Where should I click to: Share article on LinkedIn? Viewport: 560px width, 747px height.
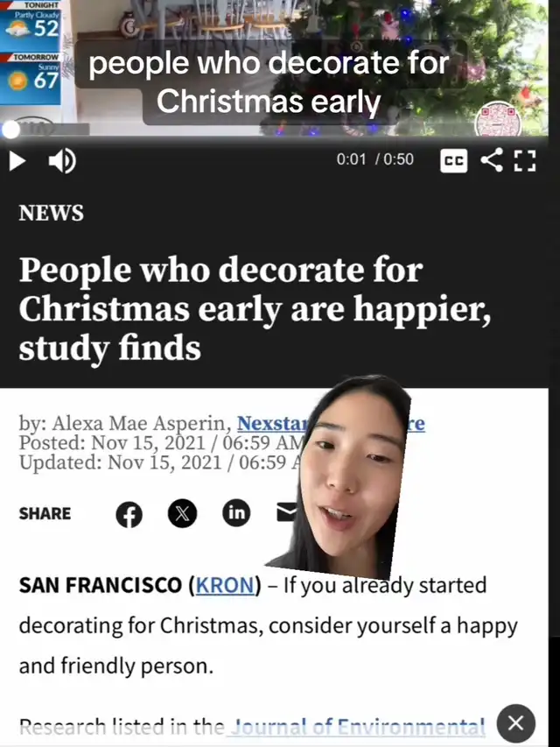(x=236, y=512)
